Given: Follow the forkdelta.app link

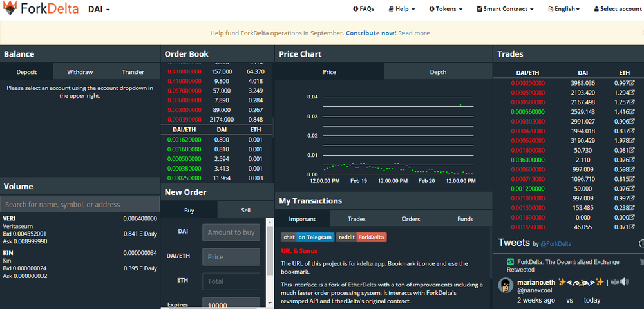Looking at the screenshot, I should pos(367,263).
